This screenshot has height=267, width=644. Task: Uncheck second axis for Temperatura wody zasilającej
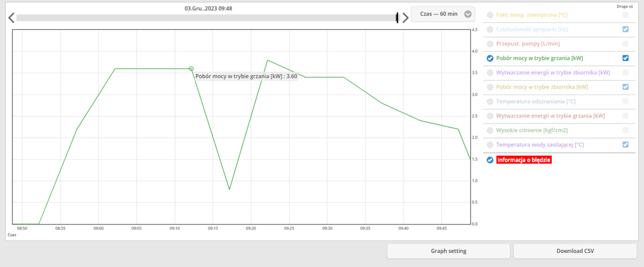(625, 145)
